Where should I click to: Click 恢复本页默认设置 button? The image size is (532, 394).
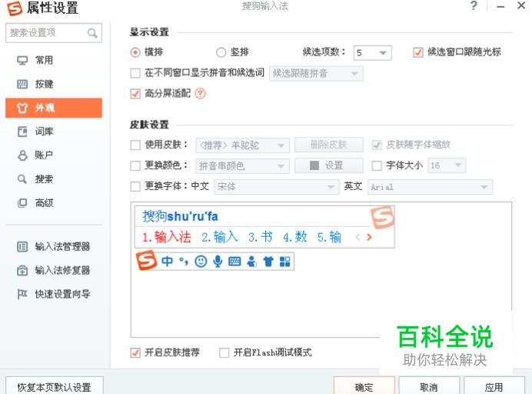[x=55, y=386]
